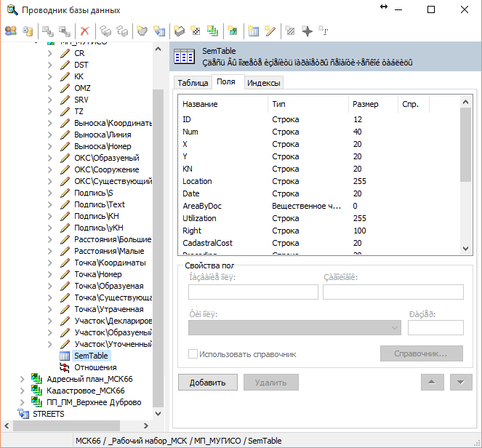Image resolution: width=482 pixels, height=448 pixels.
Task: Expand the Точка\Номер tree node
Action: point(49,274)
